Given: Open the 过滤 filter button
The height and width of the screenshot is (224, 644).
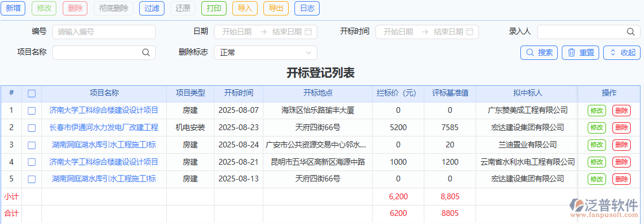Looking at the screenshot, I should pos(152,8).
